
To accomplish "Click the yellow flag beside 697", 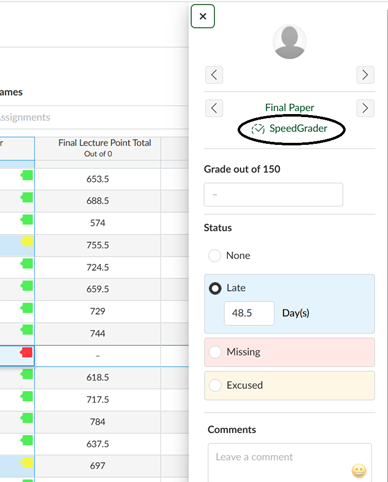I will click(27, 462).
